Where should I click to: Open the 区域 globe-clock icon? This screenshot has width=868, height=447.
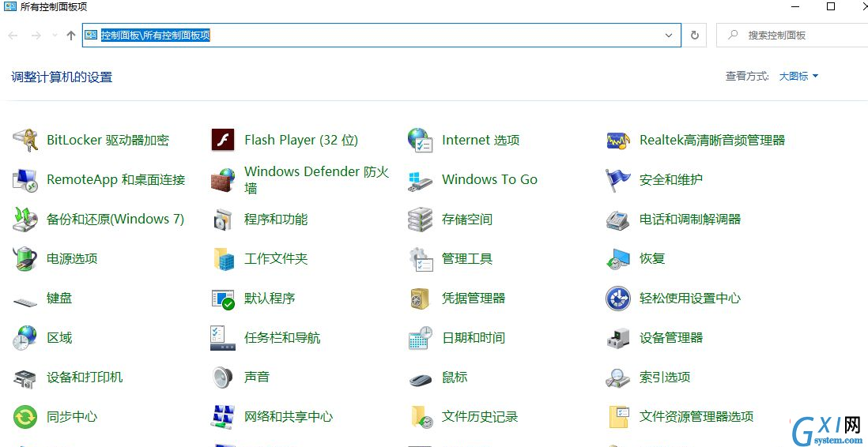pyautogui.click(x=25, y=338)
